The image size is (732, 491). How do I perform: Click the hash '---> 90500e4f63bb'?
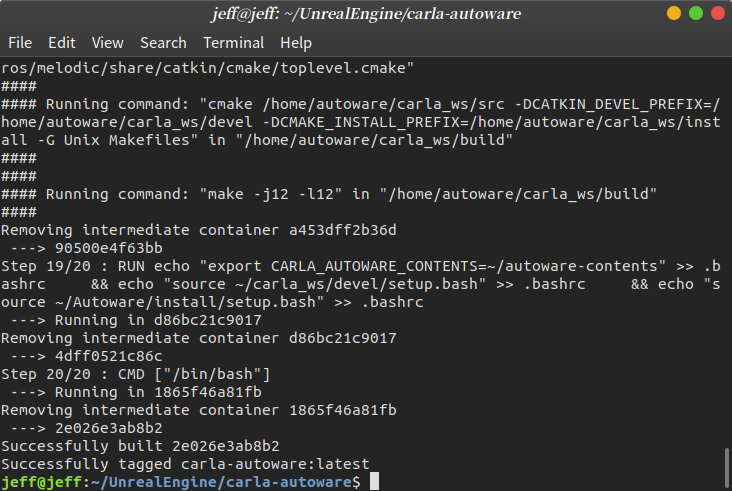click(86, 248)
